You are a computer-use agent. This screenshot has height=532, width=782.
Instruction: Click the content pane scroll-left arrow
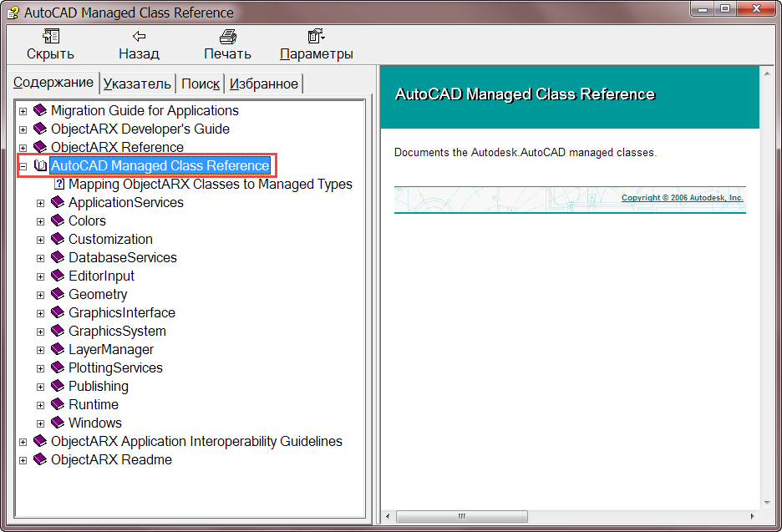388,516
